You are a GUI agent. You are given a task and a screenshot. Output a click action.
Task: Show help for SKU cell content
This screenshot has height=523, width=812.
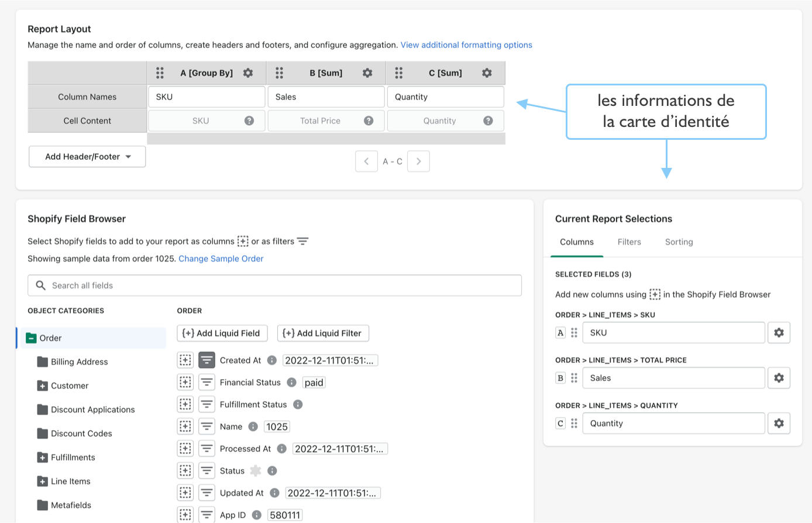pos(249,121)
